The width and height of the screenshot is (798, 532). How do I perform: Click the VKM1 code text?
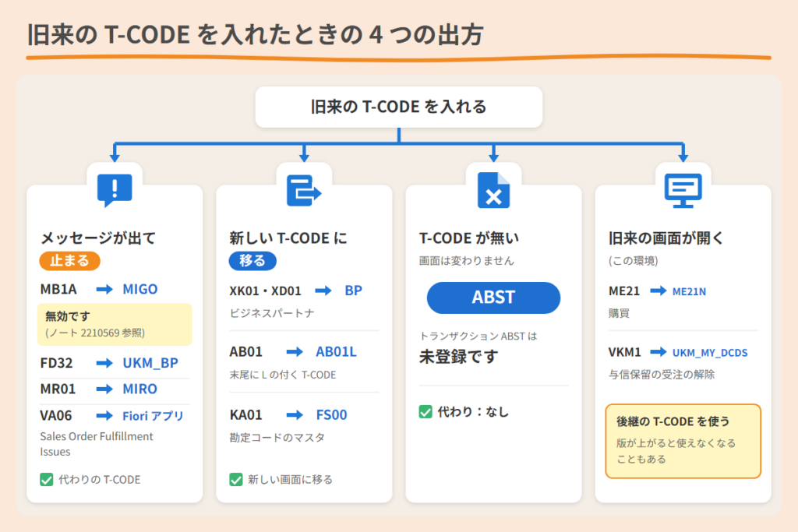[x=624, y=352]
